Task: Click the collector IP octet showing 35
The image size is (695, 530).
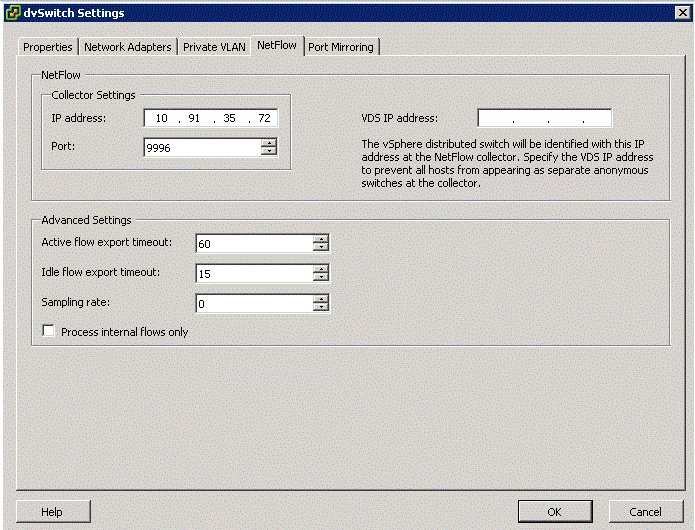Action: 229,118
